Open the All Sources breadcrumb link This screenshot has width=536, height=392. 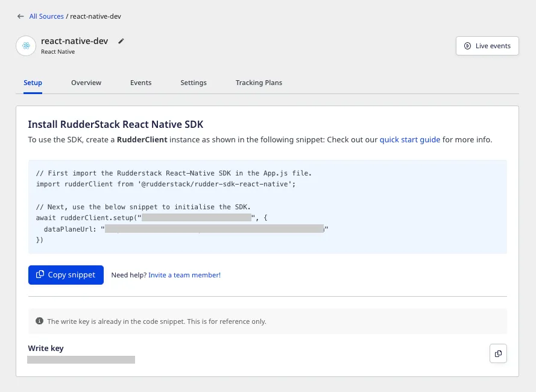tap(46, 16)
